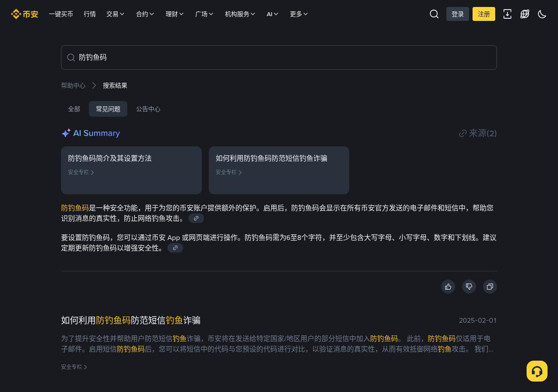The height and width of the screenshot is (392, 558).
Task: Open the app download icon
Action: point(507,14)
